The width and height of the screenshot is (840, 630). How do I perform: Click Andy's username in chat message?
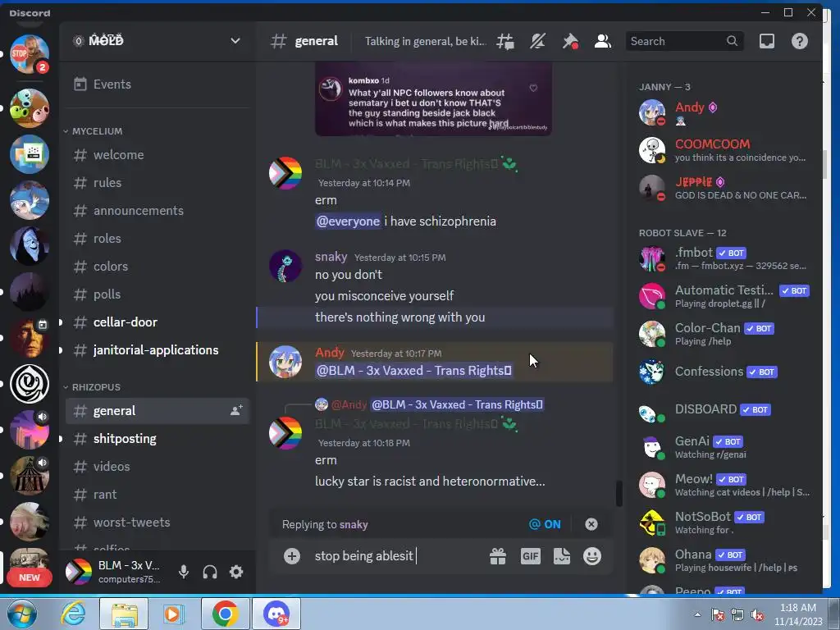pos(330,353)
